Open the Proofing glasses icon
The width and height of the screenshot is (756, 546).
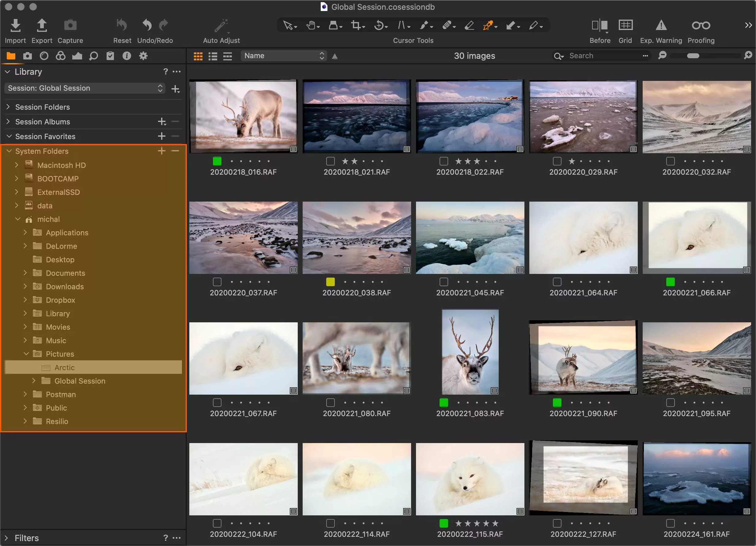701,25
